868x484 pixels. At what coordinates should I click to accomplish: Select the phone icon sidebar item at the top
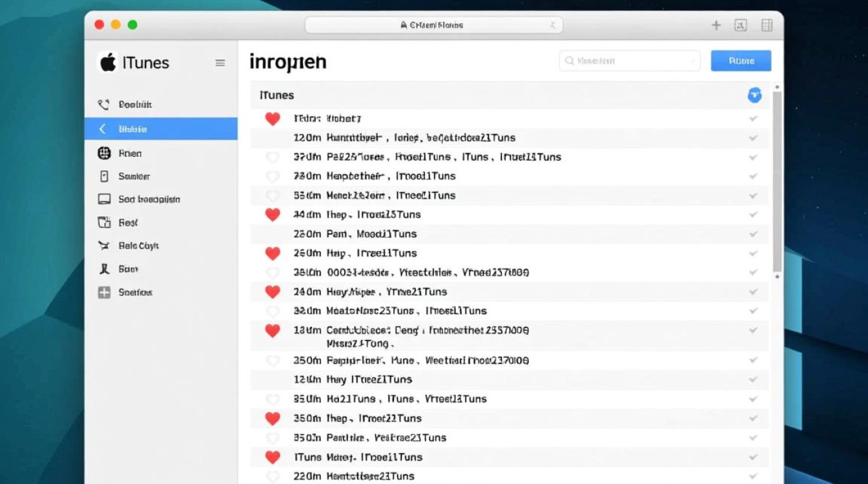[x=161, y=105]
